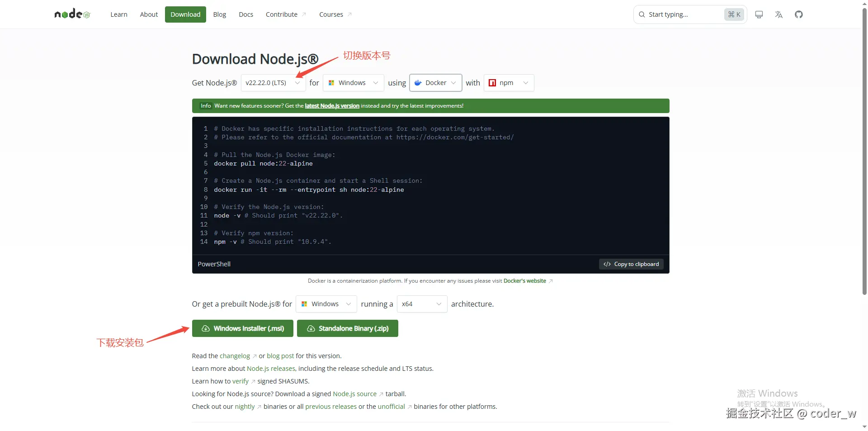Follow the 'latest Node.js version' link
The width and height of the screenshot is (868, 431).
click(x=332, y=106)
